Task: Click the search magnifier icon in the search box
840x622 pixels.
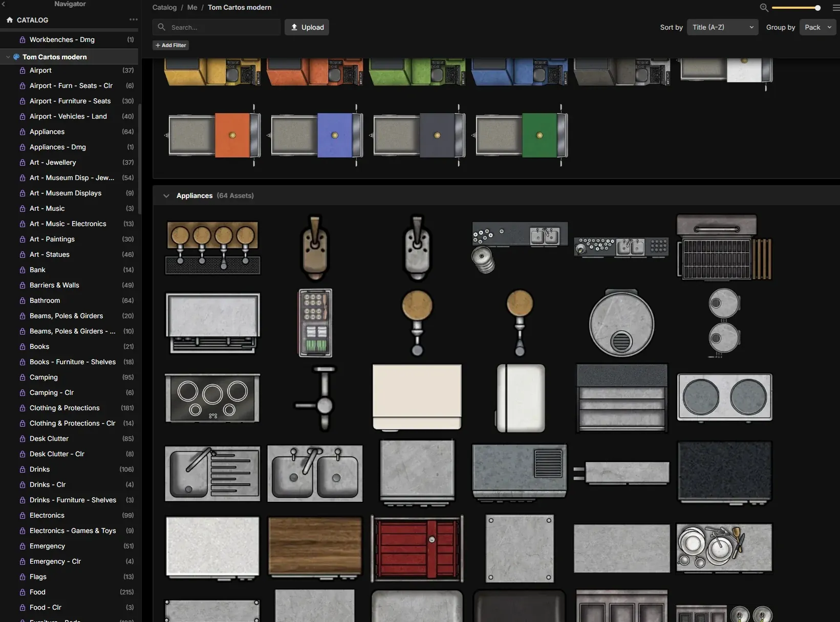Action: point(162,27)
